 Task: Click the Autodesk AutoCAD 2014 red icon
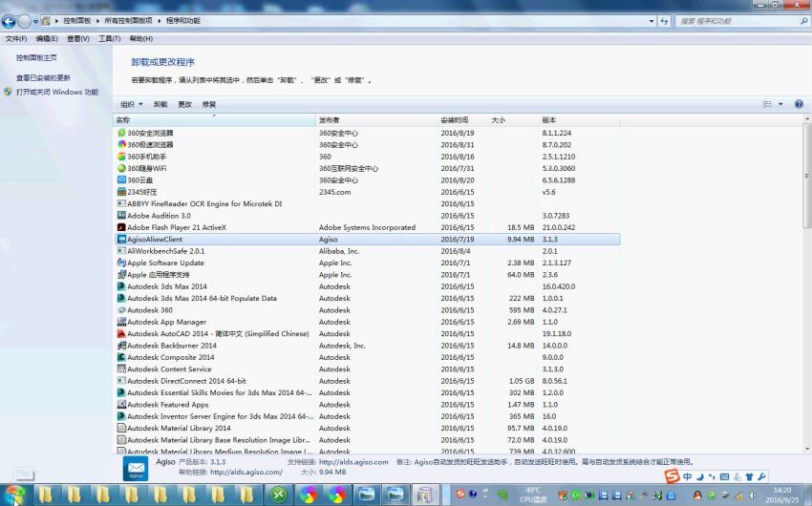point(121,334)
